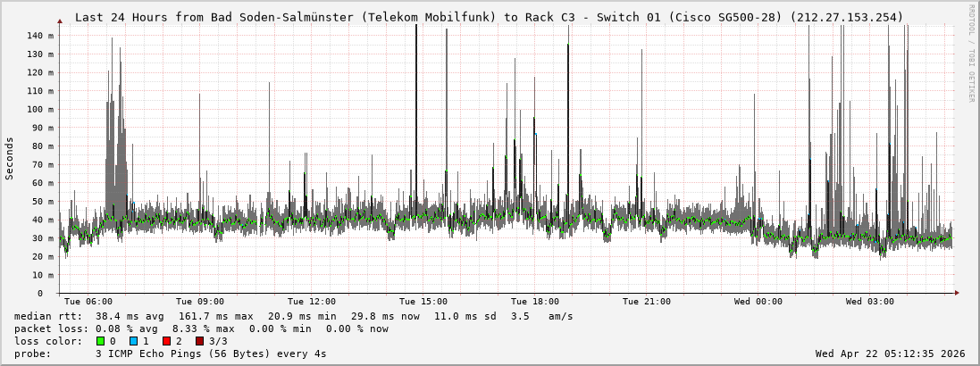
Task: Select the Tue 18:00 time axis label
Action: [x=535, y=302]
